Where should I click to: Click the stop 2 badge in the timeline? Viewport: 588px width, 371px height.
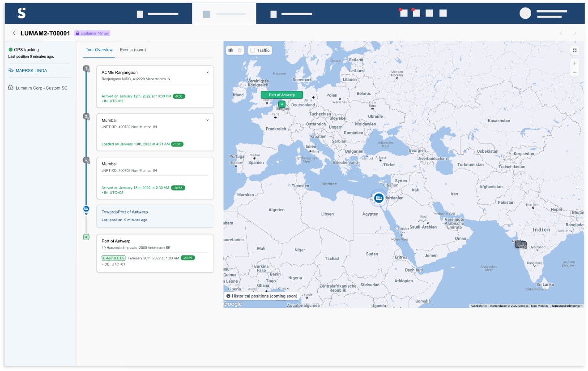click(x=86, y=116)
